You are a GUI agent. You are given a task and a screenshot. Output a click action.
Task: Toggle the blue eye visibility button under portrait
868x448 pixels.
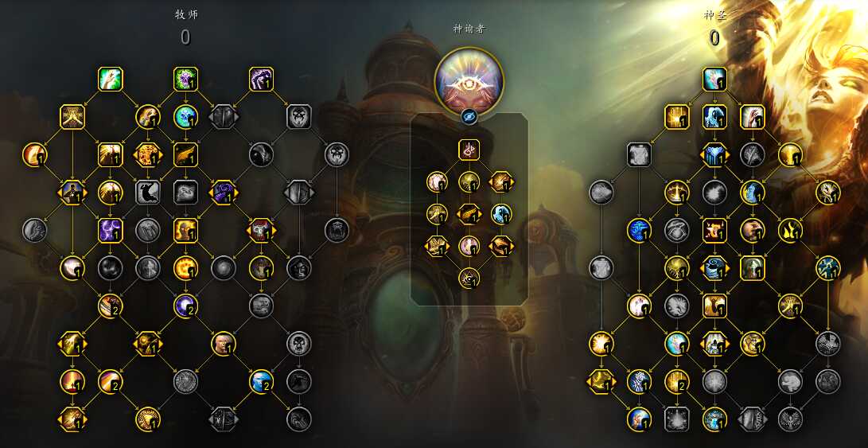click(x=469, y=117)
